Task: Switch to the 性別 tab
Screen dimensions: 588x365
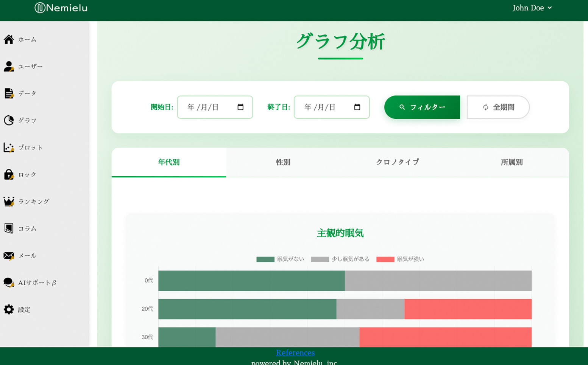Action: pyautogui.click(x=283, y=162)
